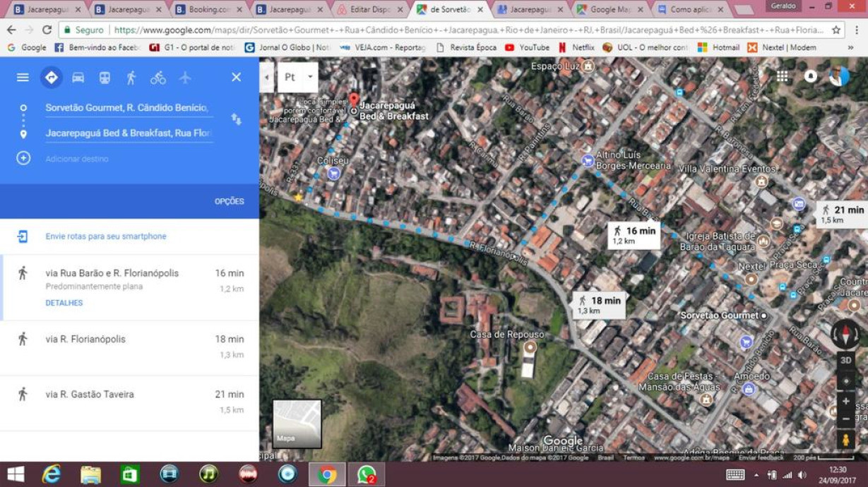Viewport: 868px width, 487px height.
Task: Open the Google Maps hamburger menu
Action: (23, 77)
